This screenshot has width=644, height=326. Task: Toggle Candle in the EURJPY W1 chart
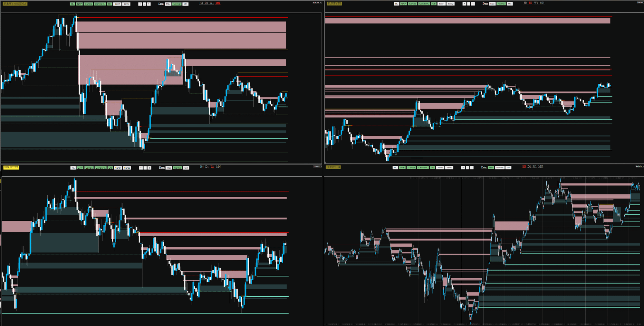click(x=89, y=168)
